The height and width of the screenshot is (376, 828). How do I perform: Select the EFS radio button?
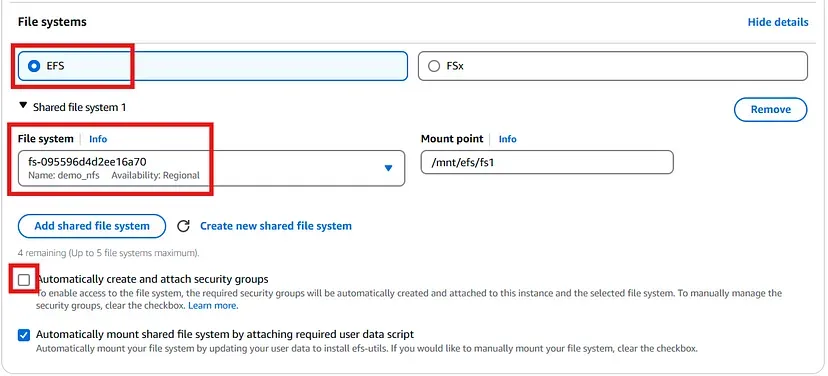(34, 66)
